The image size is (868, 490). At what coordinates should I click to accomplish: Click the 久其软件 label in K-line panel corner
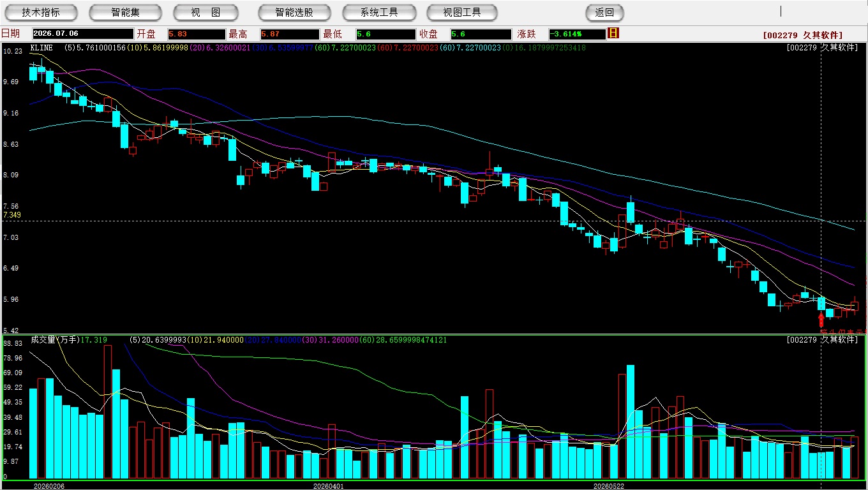839,47
